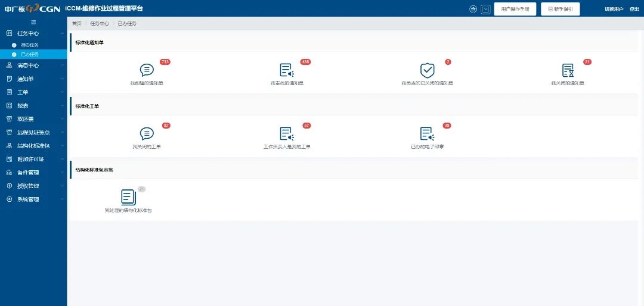Select 待办任务 in the sidebar

30,45
